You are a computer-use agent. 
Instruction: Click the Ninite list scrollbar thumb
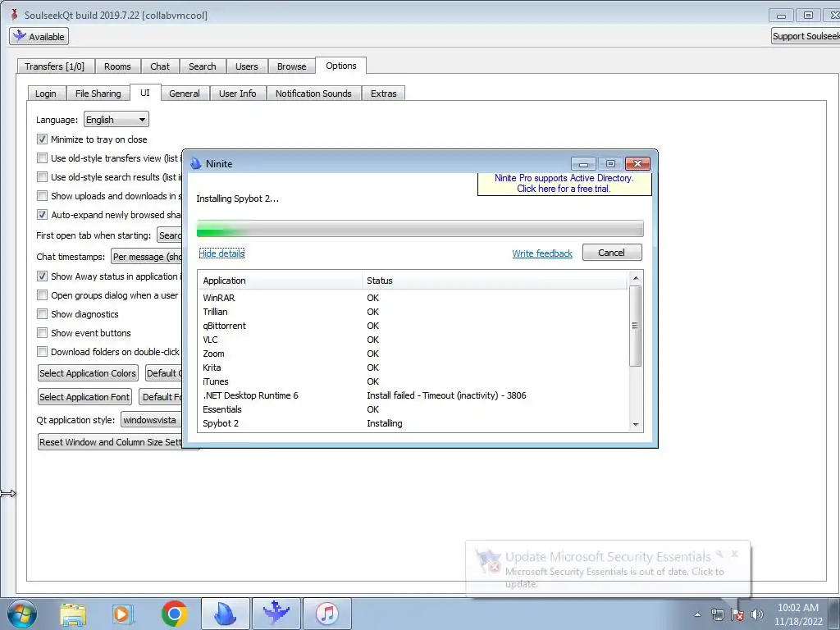635,326
